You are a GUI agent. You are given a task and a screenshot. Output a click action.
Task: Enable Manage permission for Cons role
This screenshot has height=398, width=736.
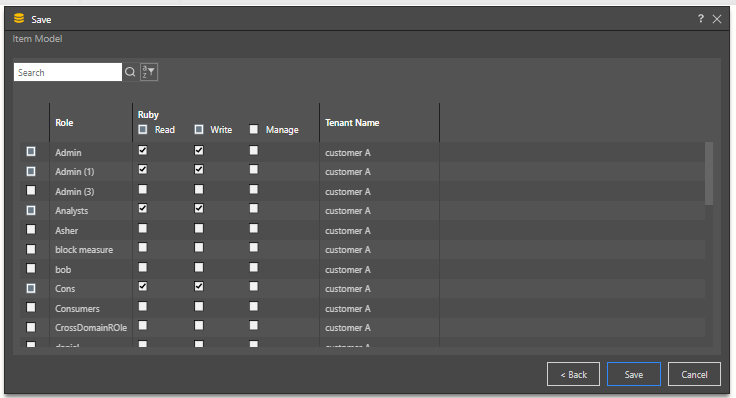tap(253, 286)
